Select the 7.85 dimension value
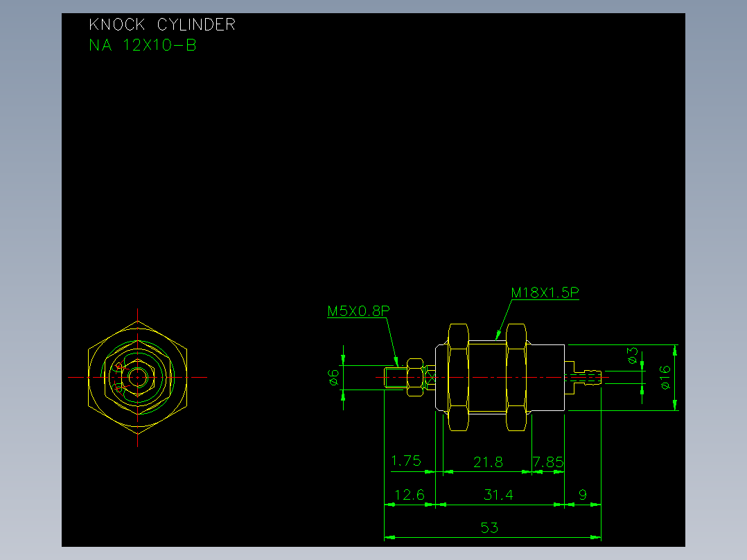This screenshot has height=560, width=747. tap(548, 462)
